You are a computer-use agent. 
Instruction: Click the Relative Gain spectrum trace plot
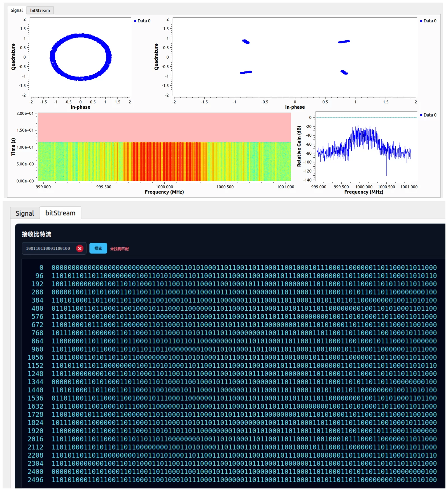366,146
